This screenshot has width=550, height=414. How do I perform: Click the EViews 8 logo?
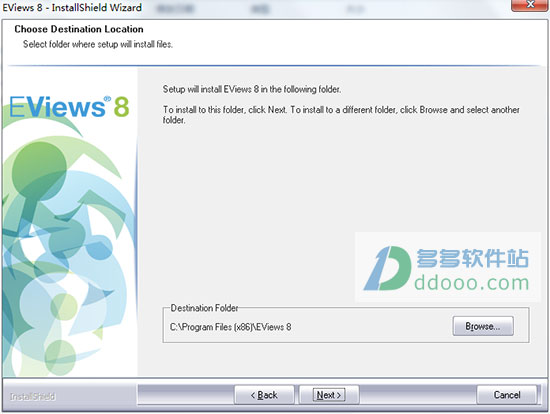tap(69, 107)
